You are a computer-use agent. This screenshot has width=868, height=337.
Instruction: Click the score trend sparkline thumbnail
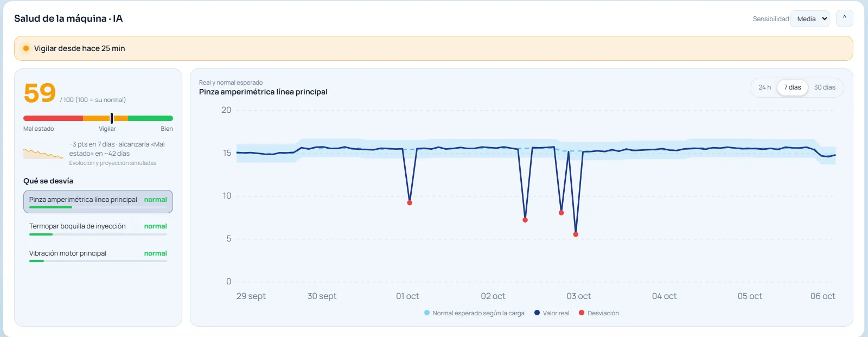(43, 153)
